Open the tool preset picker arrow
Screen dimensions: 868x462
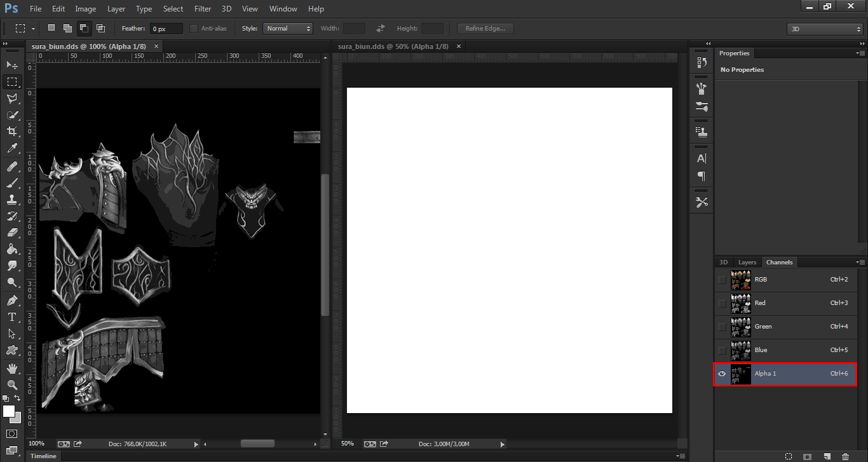click(33, 29)
